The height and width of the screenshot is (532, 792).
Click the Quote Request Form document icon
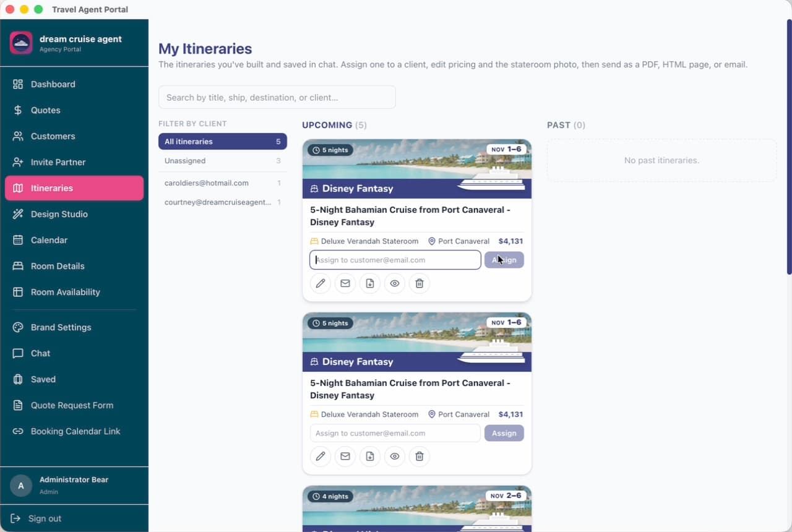click(18, 405)
